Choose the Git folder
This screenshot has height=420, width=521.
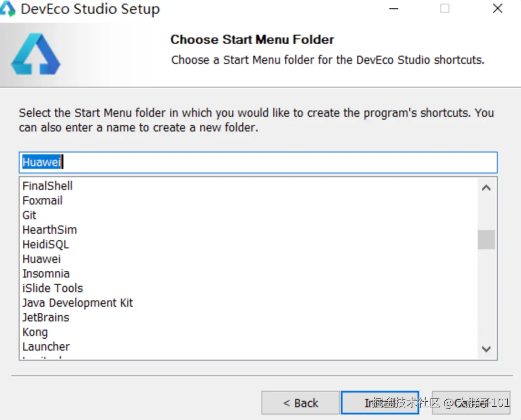(29, 215)
